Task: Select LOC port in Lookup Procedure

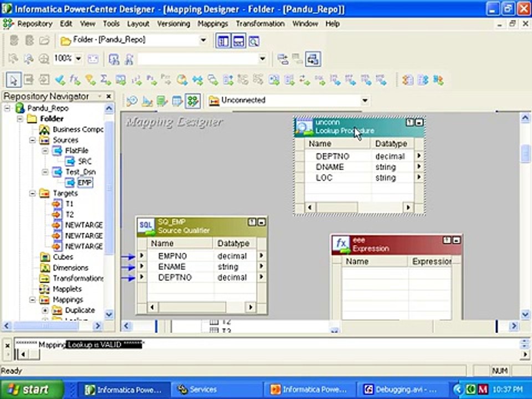Action: 324,178
